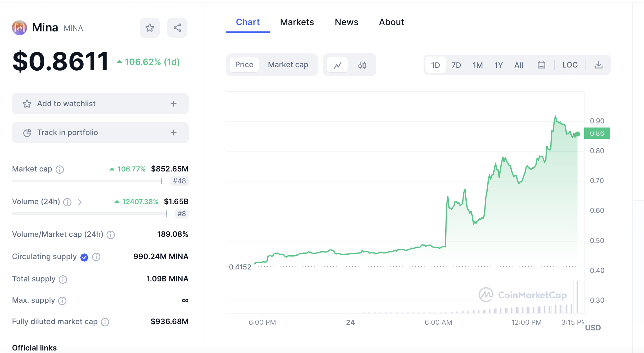Screen dimensions: 644x353
Task: Switch chart to Market cap
Action: (288, 65)
